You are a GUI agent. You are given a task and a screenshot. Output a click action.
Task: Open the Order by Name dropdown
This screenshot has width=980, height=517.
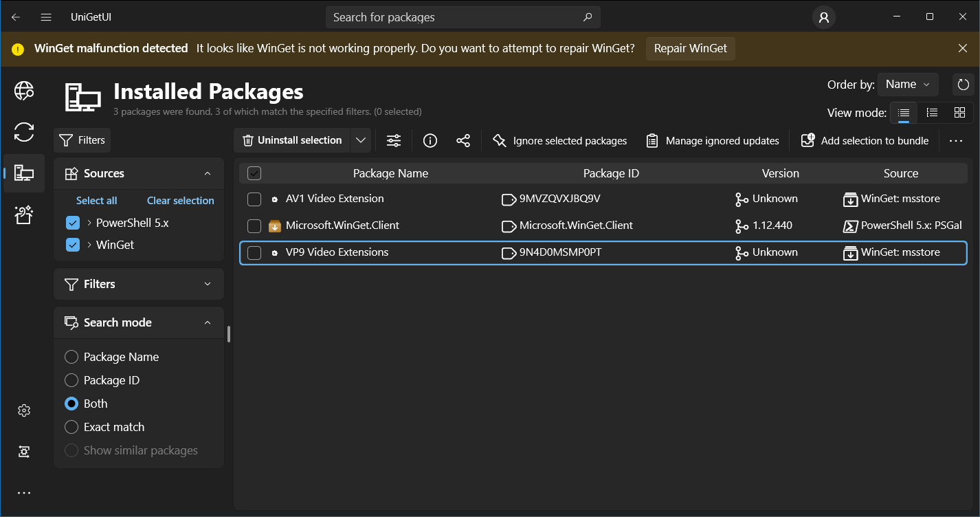(908, 85)
